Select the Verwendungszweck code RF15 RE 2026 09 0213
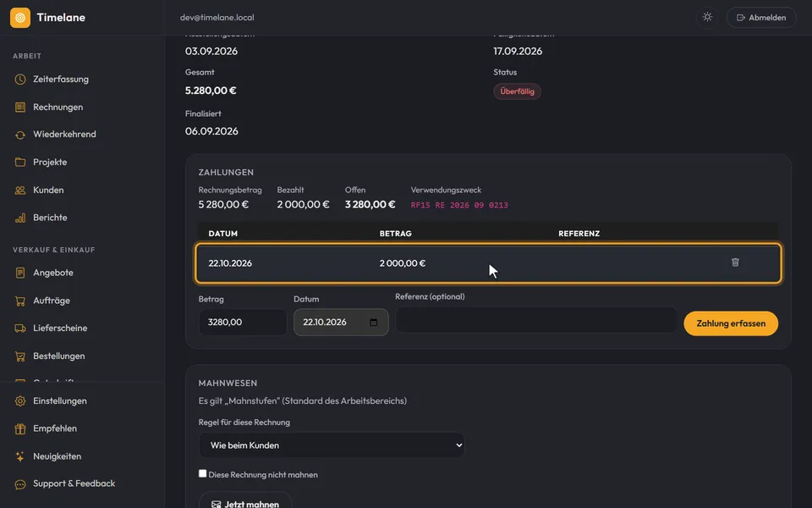Image resolution: width=812 pixels, height=508 pixels. 459,205
